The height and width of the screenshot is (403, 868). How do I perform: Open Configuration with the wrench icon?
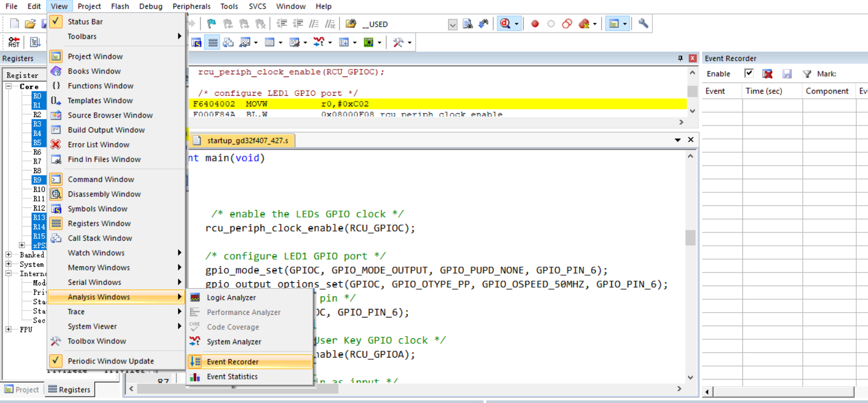coord(643,24)
